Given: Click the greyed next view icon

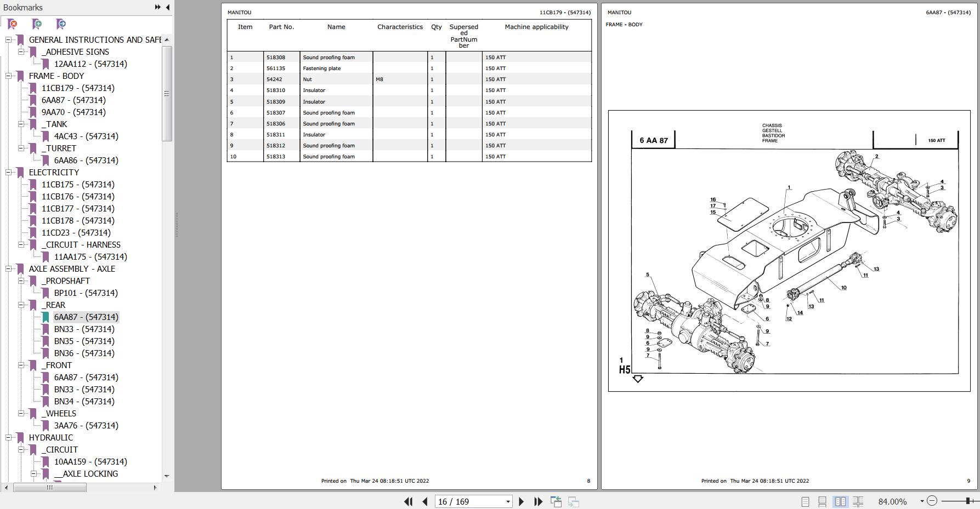Looking at the screenshot, I should (x=574, y=501).
